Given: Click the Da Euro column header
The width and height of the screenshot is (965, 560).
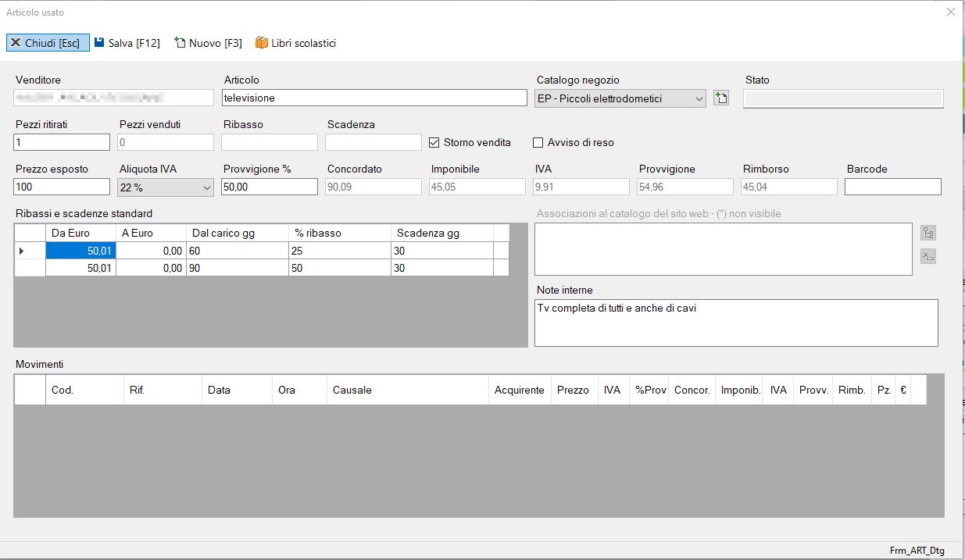Looking at the screenshot, I should click(x=80, y=233).
